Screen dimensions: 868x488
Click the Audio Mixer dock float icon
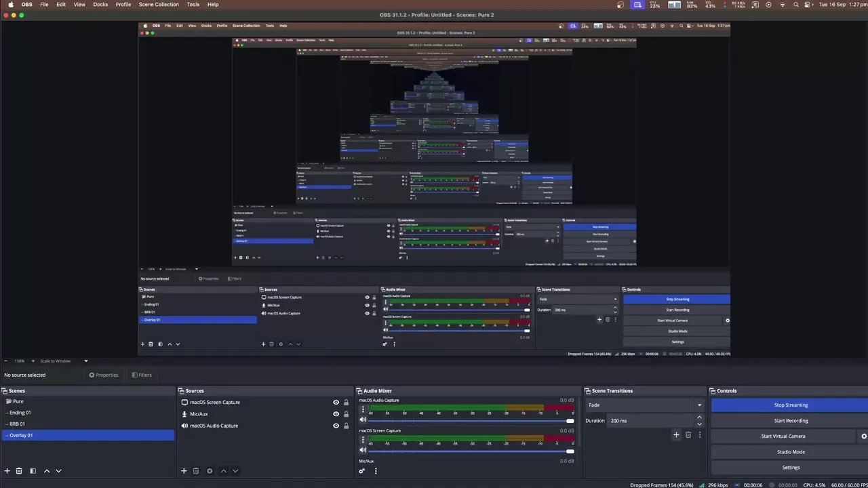tap(359, 390)
